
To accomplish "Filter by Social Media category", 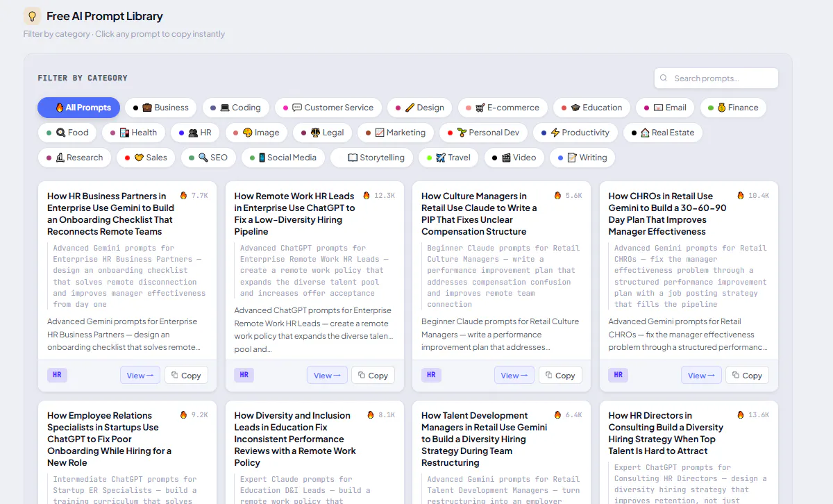I will tap(283, 158).
